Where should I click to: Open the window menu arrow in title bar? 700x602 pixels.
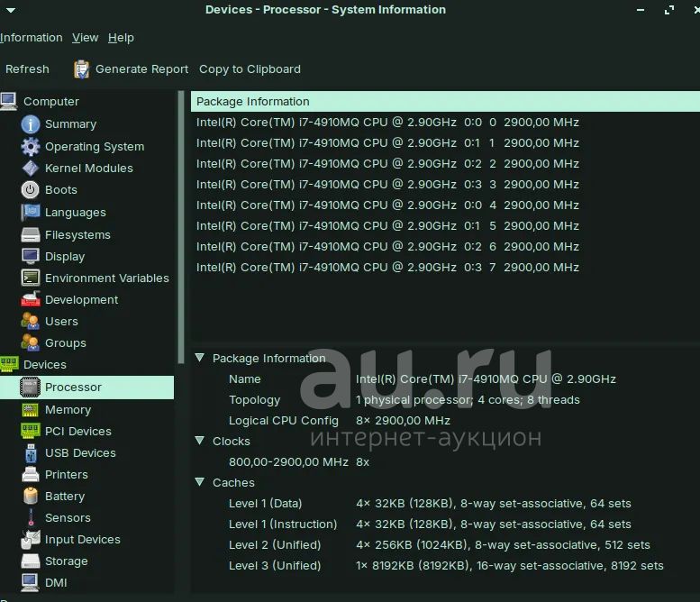pyautogui.click(x=11, y=10)
